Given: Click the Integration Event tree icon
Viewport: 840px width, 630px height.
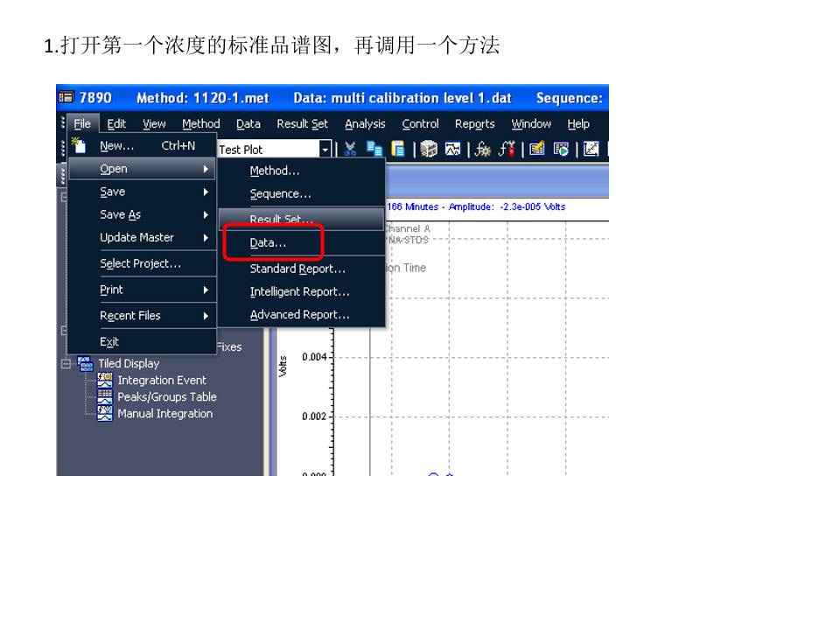Looking at the screenshot, I should (105, 381).
